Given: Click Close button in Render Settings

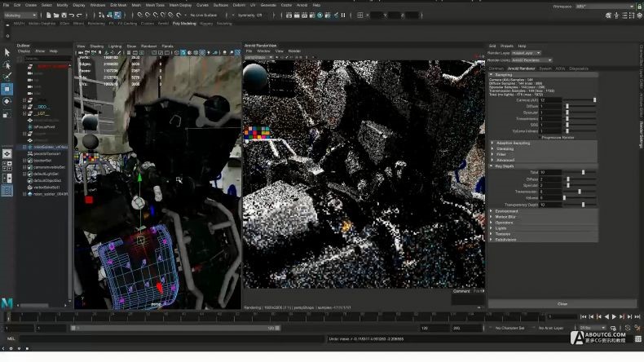Looking at the screenshot, I should point(562,304).
